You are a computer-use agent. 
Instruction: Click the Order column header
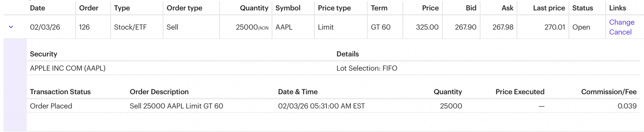tap(89, 8)
